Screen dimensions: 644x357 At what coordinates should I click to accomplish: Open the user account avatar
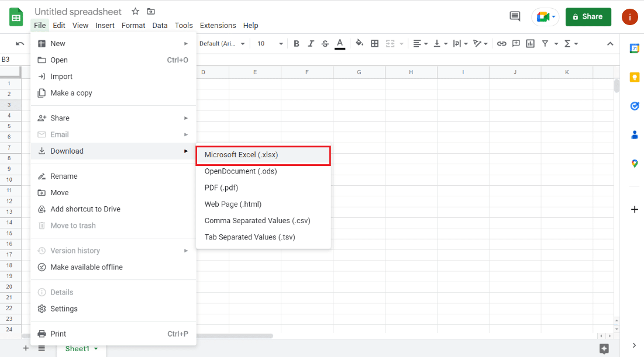[x=629, y=17]
